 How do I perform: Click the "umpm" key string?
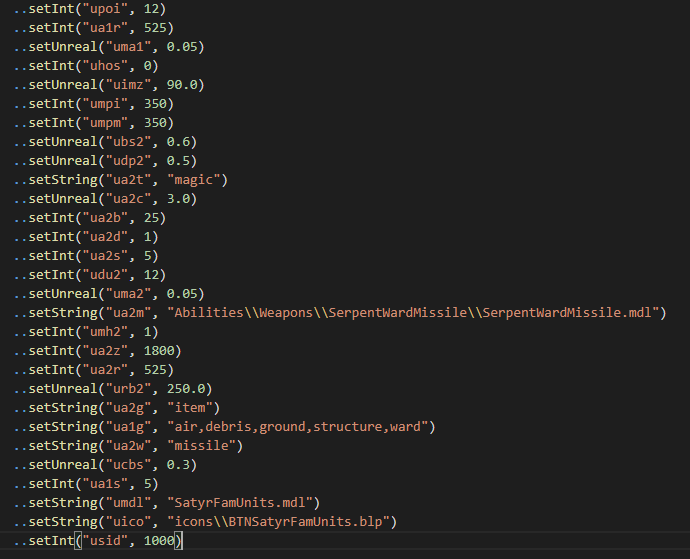coord(105,123)
